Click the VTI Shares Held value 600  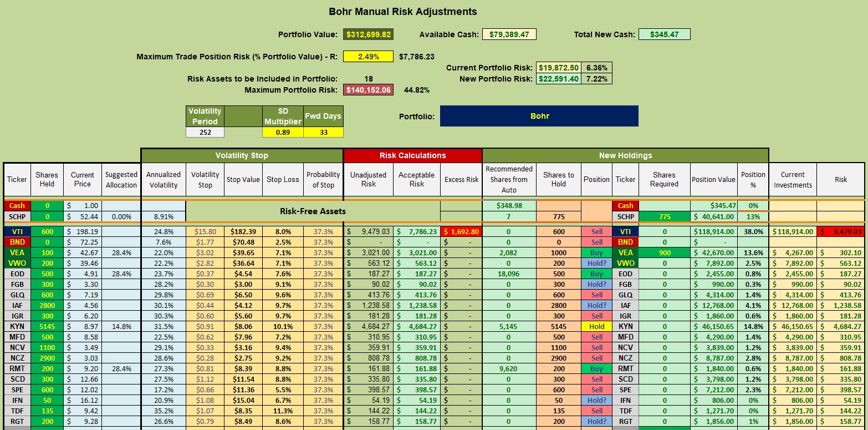(47, 231)
